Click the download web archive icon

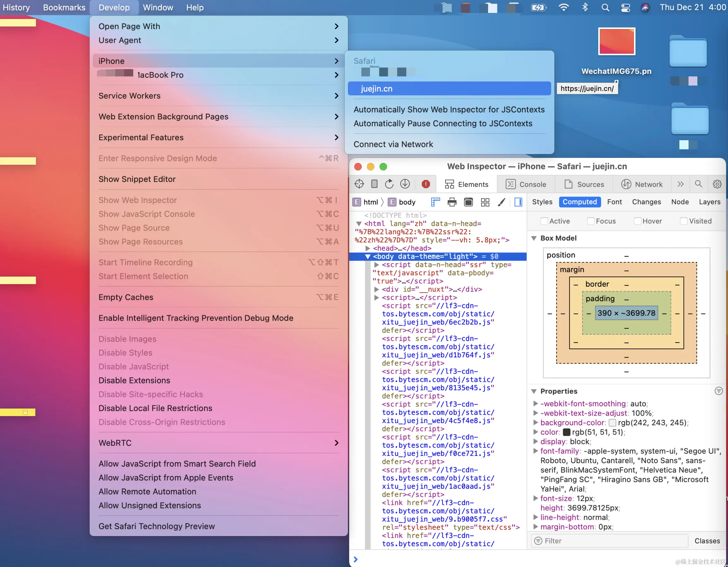point(405,184)
